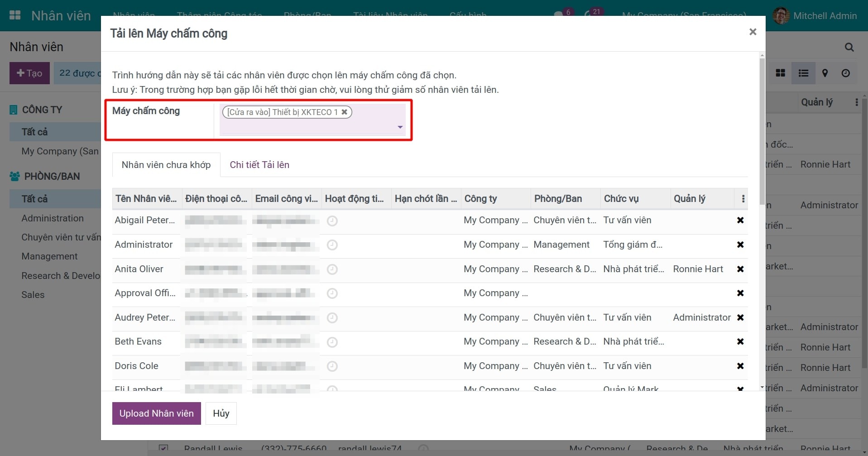Select Tất cả under PHÒNG/BAN
The width and height of the screenshot is (868, 456).
click(55, 199)
